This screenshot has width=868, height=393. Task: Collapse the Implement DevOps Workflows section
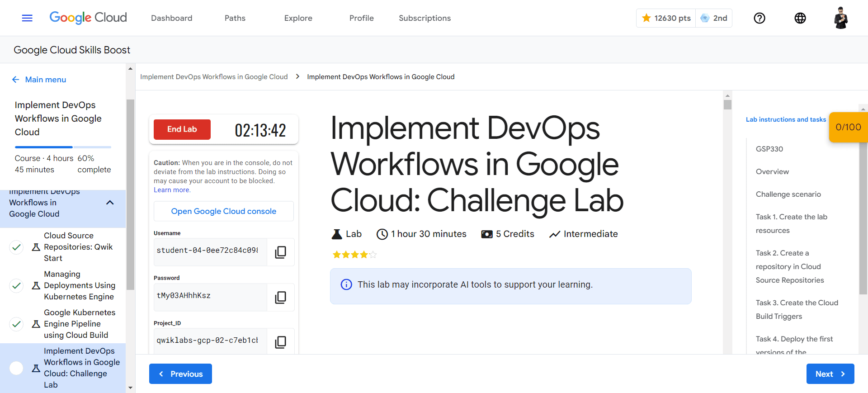click(109, 203)
